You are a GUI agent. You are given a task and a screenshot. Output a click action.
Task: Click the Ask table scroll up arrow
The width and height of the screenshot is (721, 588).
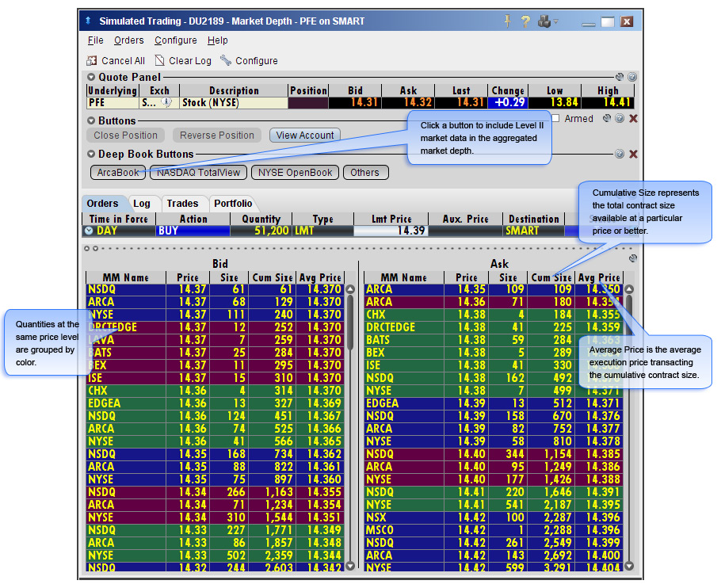click(x=630, y=289)
